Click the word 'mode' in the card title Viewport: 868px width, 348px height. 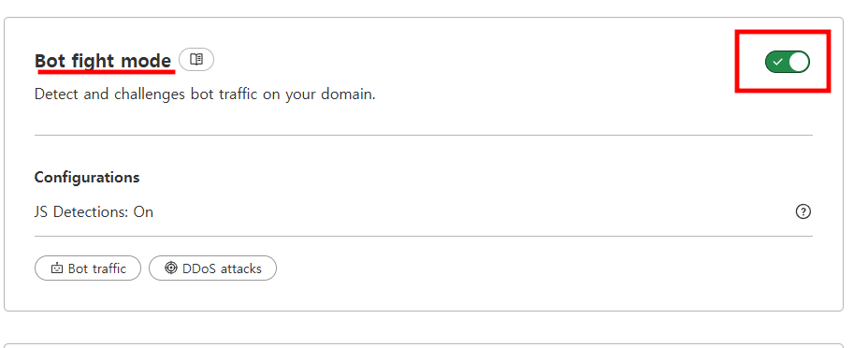[146, 60]
